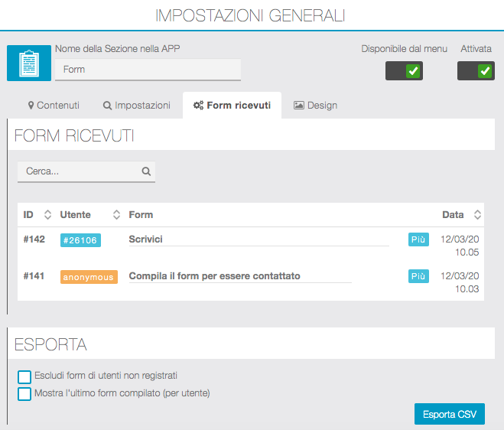Click the user tag #26106
The image size is (504, 430).
pyautogui.click(x=80, y=240)
